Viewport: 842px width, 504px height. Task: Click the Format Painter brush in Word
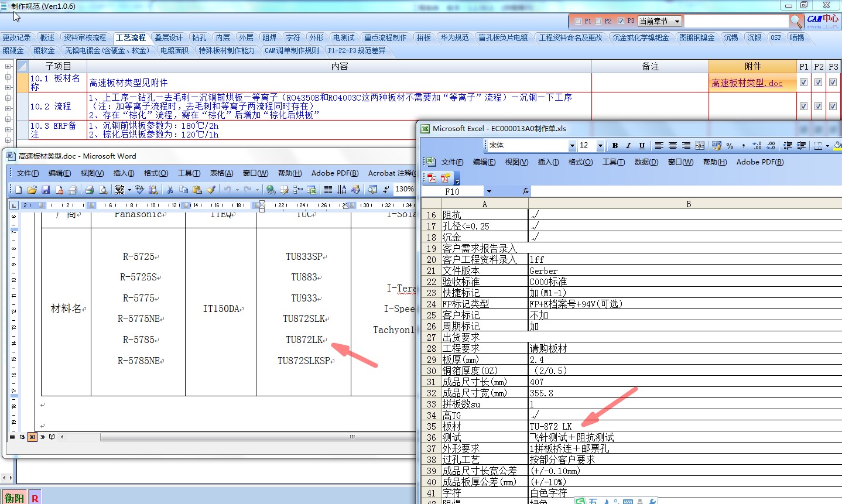coord(211,190)
